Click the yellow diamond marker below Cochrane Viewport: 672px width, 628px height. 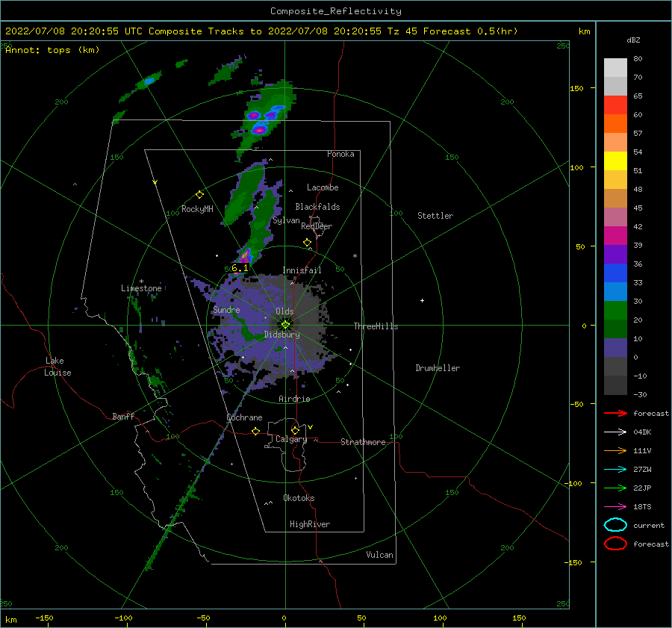pos(255,431)
